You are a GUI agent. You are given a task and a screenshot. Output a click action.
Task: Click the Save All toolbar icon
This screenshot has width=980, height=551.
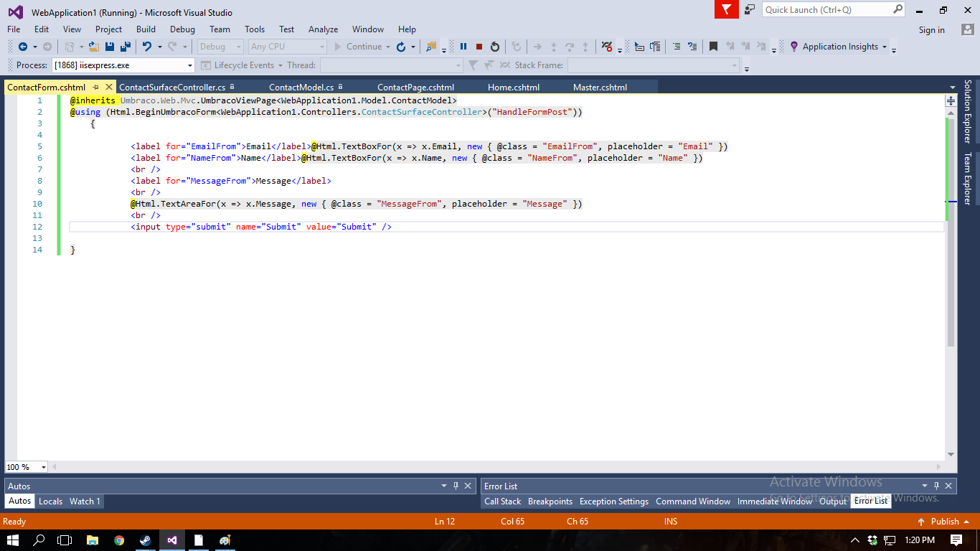pyautogui.click(x=126, y=47)
